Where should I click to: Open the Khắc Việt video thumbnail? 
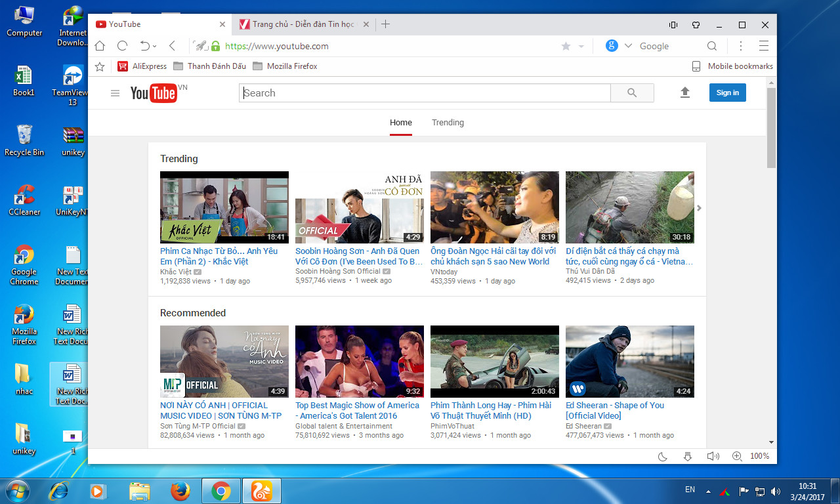tap(224, 207)
